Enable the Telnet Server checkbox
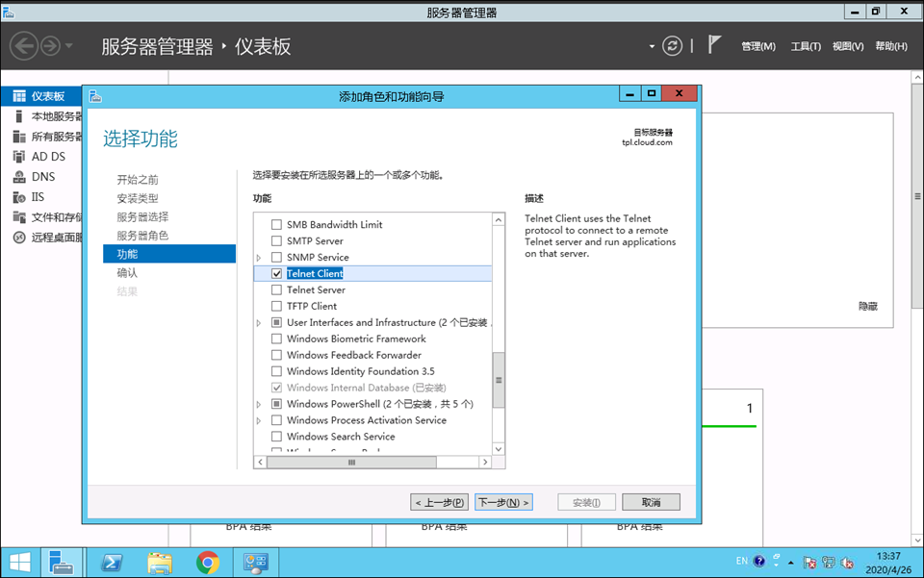The width and height of the screenshot is (924, 578). [x=277, y=290]
